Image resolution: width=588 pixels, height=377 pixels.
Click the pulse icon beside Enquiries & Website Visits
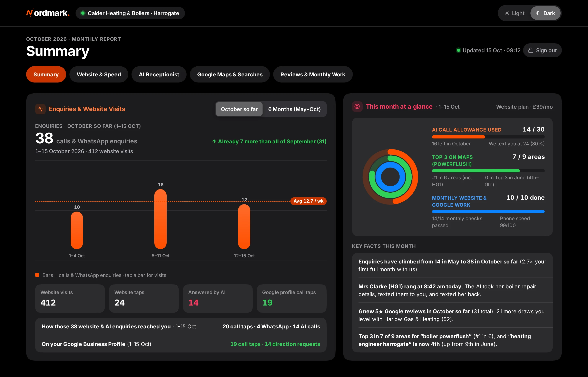tap(41, 109)
